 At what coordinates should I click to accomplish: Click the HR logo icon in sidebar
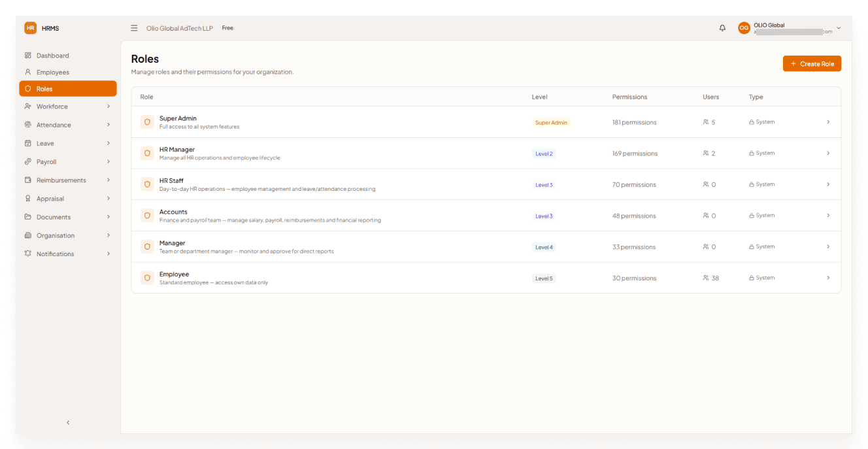coord(31,28)
